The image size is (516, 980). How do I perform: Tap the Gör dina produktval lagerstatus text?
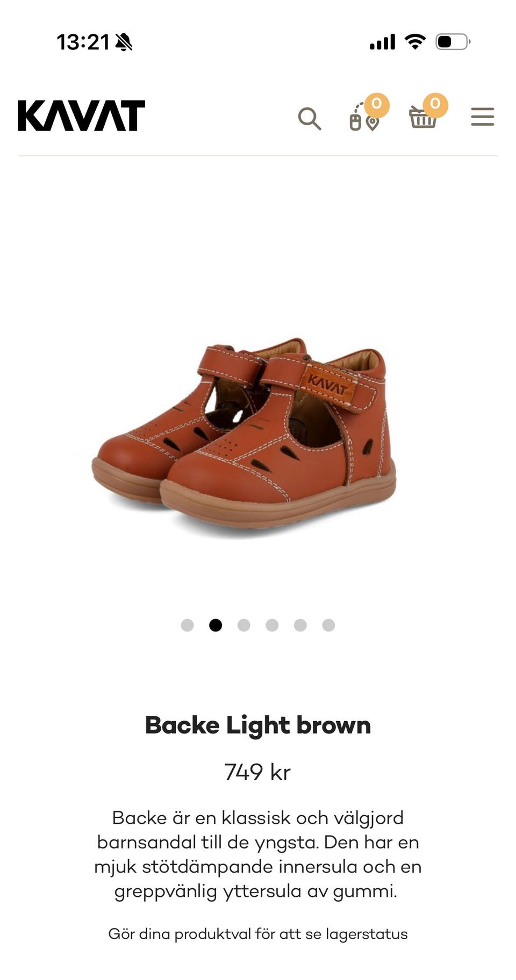click(x=258, y=934)
